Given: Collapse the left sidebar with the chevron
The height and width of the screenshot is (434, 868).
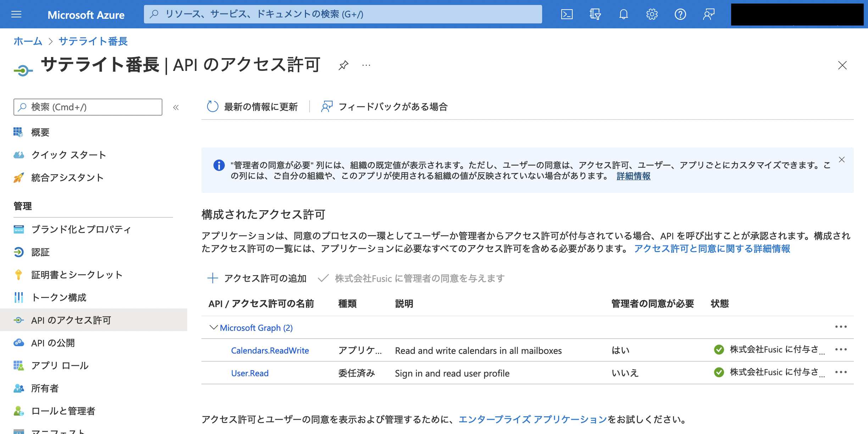Looking at the screenshot, I should [x=175, y=107].
